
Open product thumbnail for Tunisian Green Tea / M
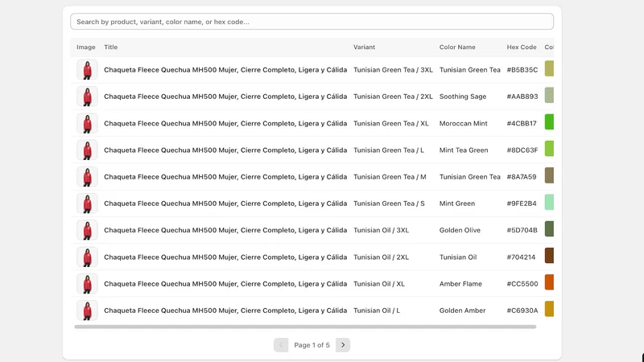87,176
